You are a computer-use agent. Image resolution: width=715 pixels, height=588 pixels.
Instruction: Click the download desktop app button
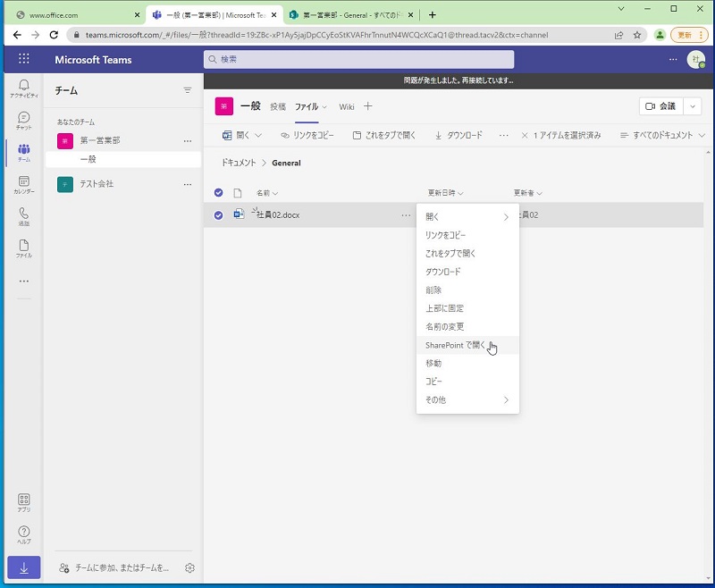tap(24, 568)
